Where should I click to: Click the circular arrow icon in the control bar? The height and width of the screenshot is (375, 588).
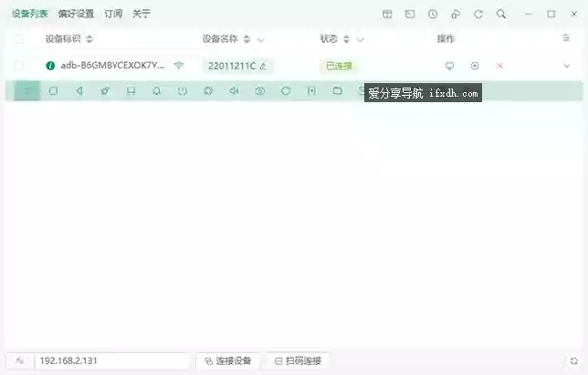pos(286,90)
